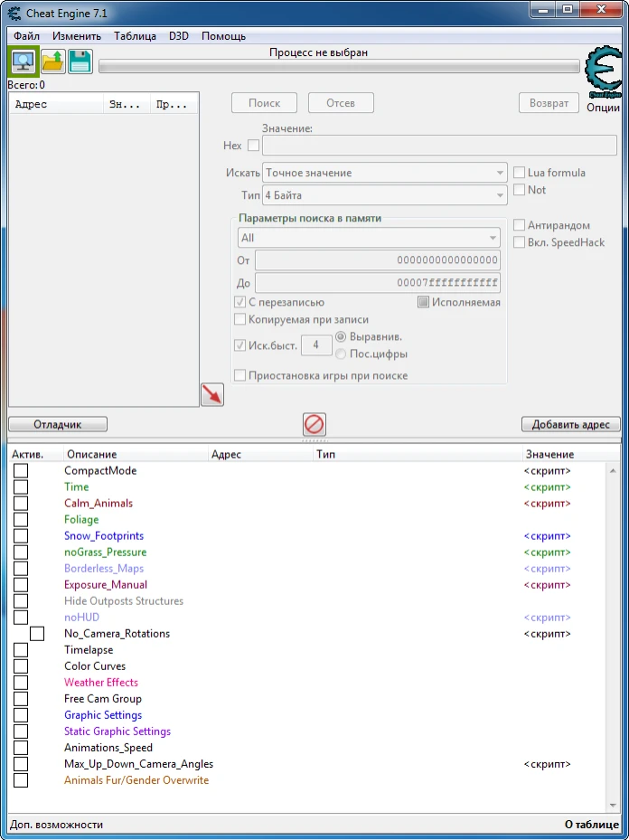Viewport: 629px width, 840px height.
Task: Click the До stop address field
Action: [378, 282]
